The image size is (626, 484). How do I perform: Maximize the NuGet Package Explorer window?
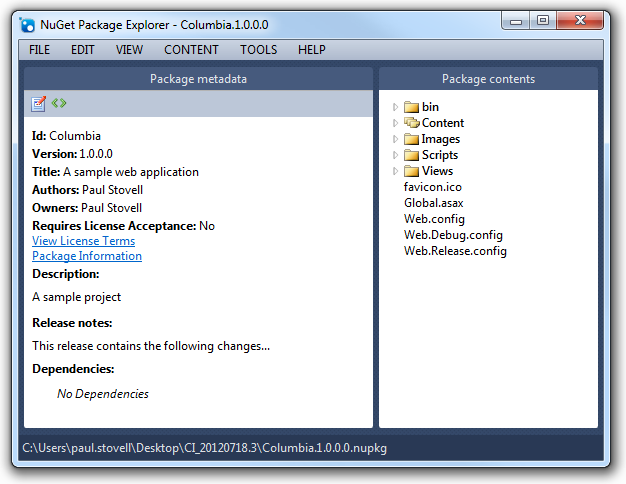tap(543, 21)
